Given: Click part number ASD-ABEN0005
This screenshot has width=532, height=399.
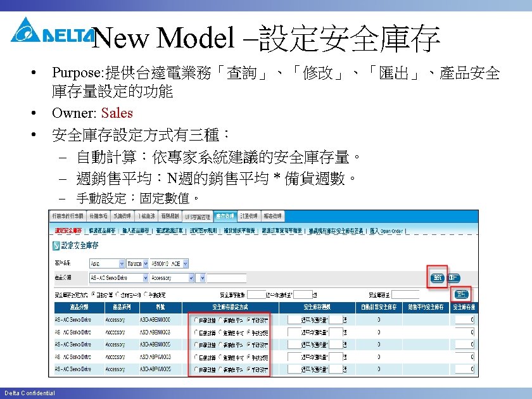Looking at the screenshot, I should coord(155,345).
